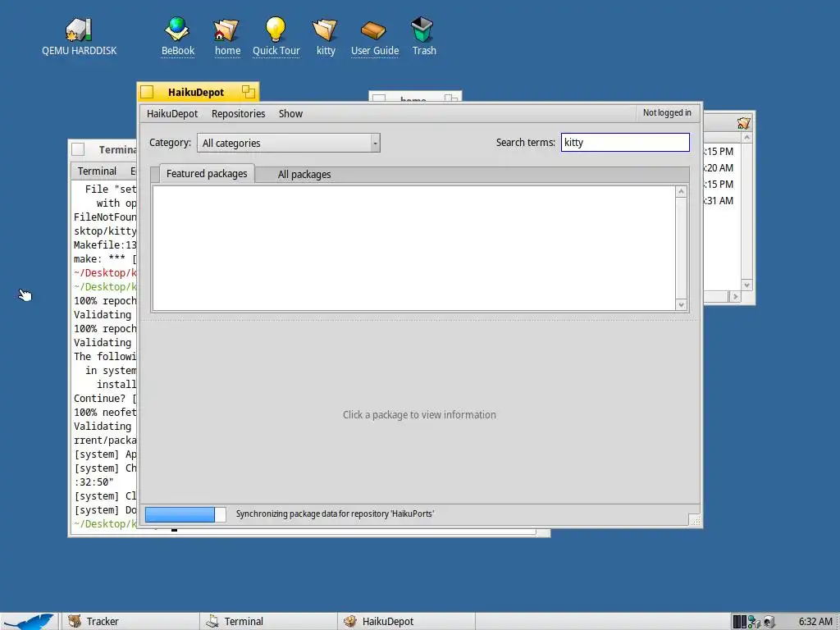Click the ProcessController bars tray icon

[739, 622]
